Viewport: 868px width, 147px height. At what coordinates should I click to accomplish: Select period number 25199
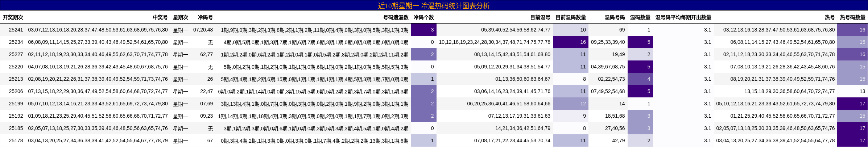(x=16, y=104)
